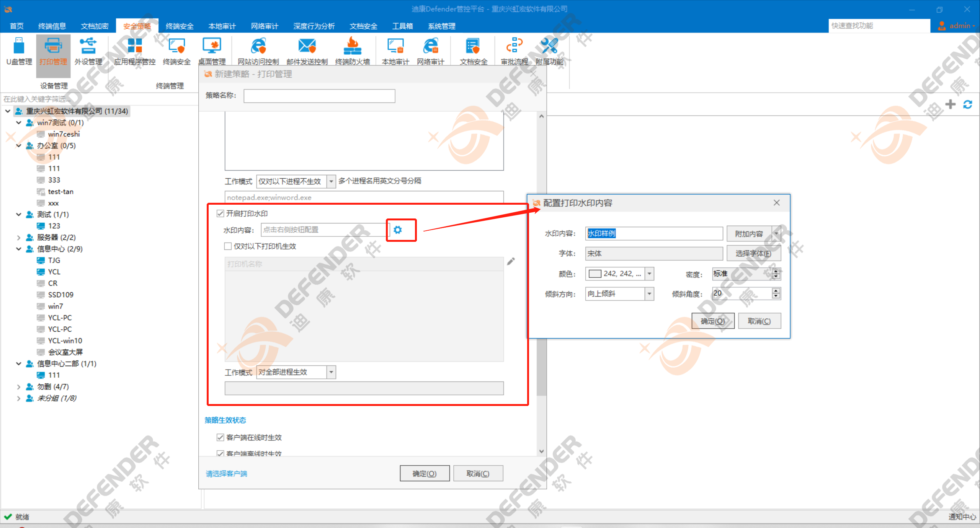Close the 配置打印水印内容 dialog
Viewport: 980px width, 528px height.
[x=776, y=202]
